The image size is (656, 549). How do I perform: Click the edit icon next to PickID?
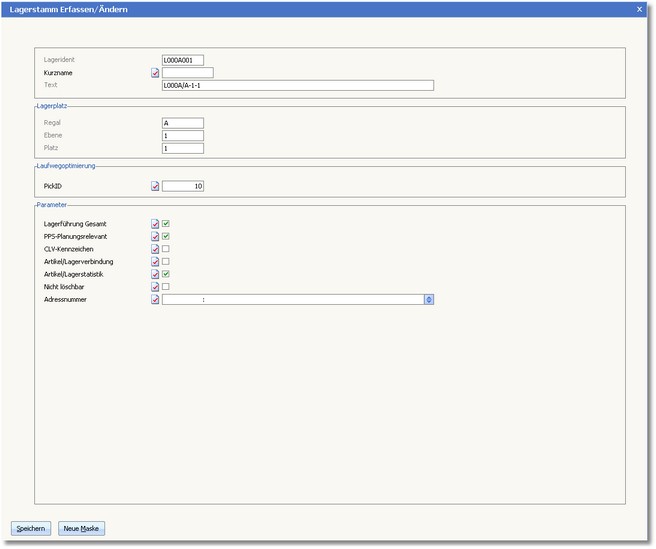pos(155,186)
